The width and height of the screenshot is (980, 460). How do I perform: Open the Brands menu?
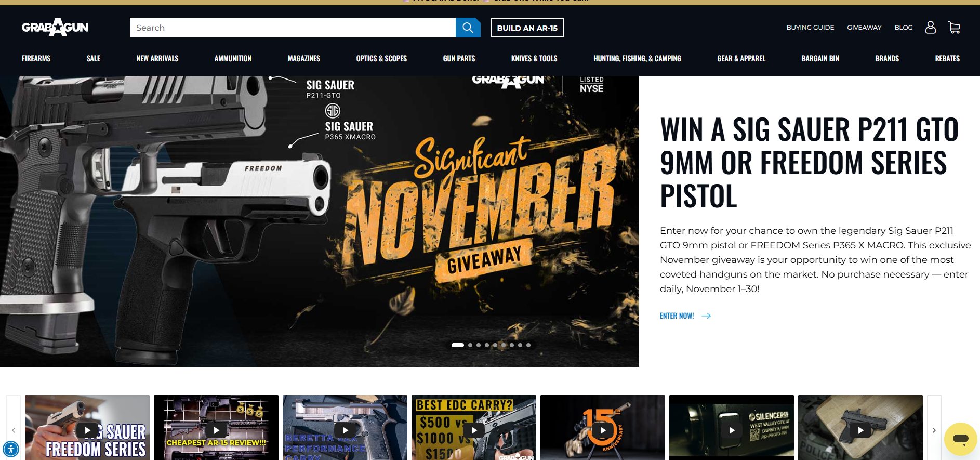pos(887,58)
